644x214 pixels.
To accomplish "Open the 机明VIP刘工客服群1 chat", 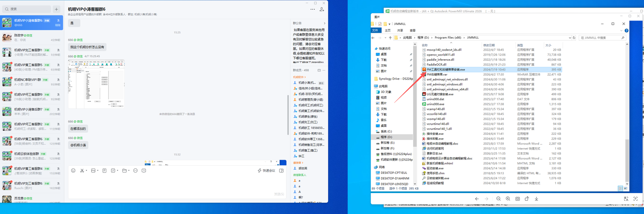I will coord(32,52).
